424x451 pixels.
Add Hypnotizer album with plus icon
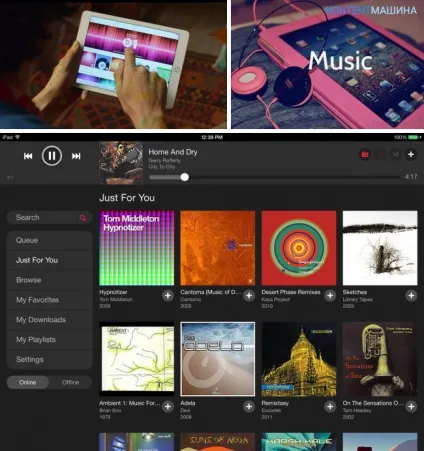tap(168, 295)
